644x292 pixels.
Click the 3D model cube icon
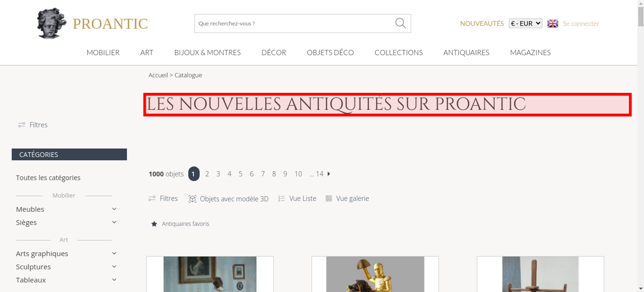[192, 199]
